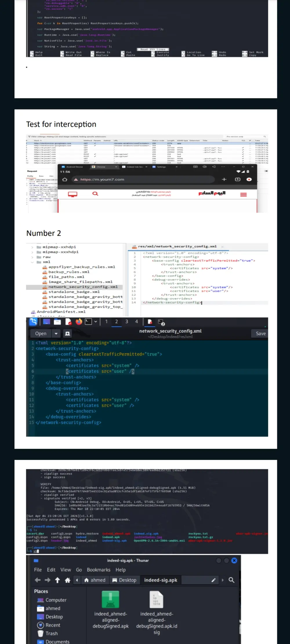290x644 pixels.
Task: Switch to workspace 3 in panel
Action: pyautogui.click(x=126, y=321)
